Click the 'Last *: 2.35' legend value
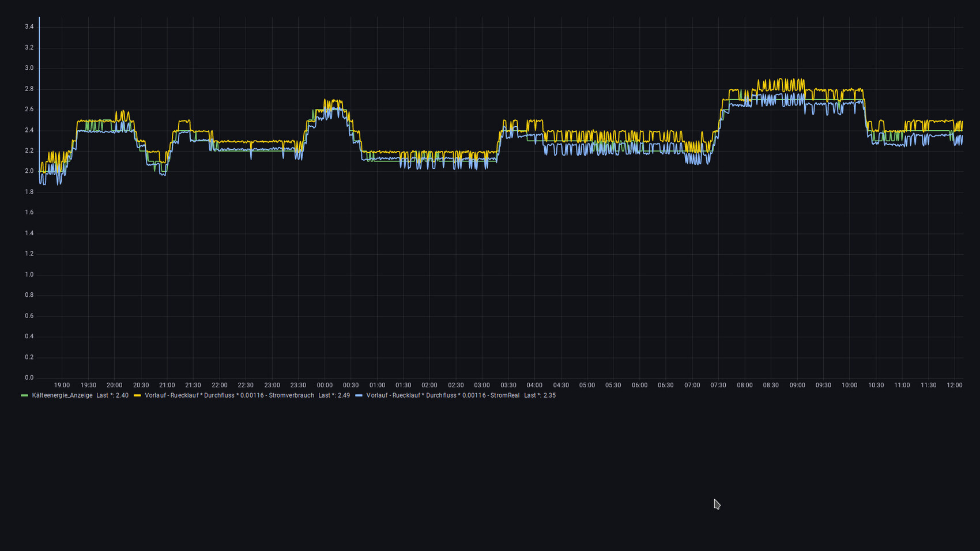 (x=540, y=395)
